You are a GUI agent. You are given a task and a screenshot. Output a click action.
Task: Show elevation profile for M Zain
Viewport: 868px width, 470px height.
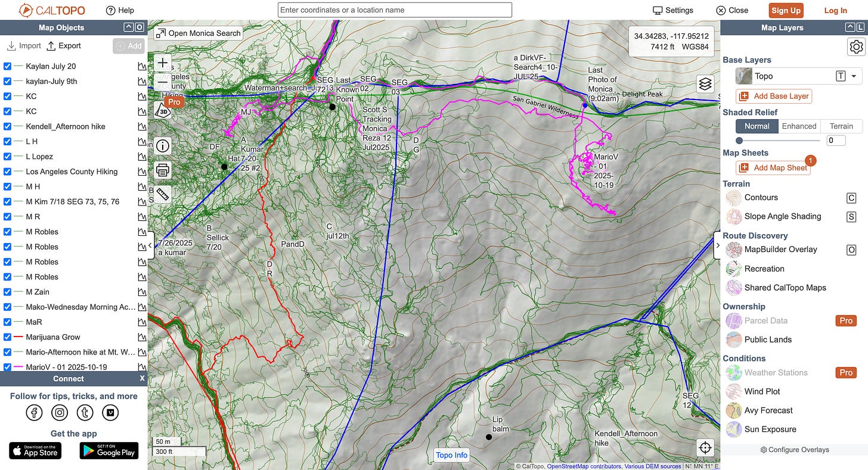click(142, 292)
